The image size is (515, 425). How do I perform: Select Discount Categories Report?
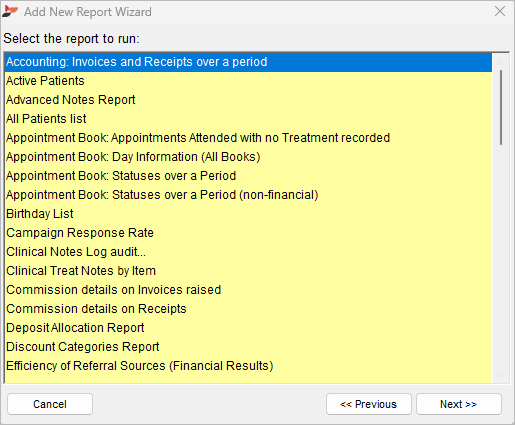pos(248,347)
